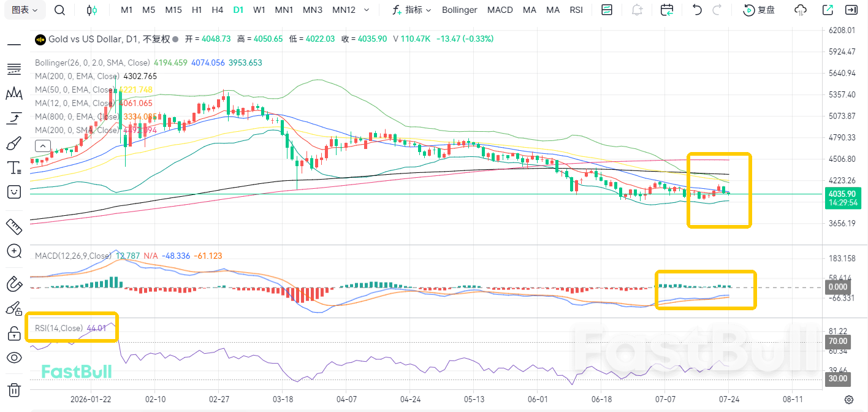Open the 指标 indicators dropdown

point(411,10)
